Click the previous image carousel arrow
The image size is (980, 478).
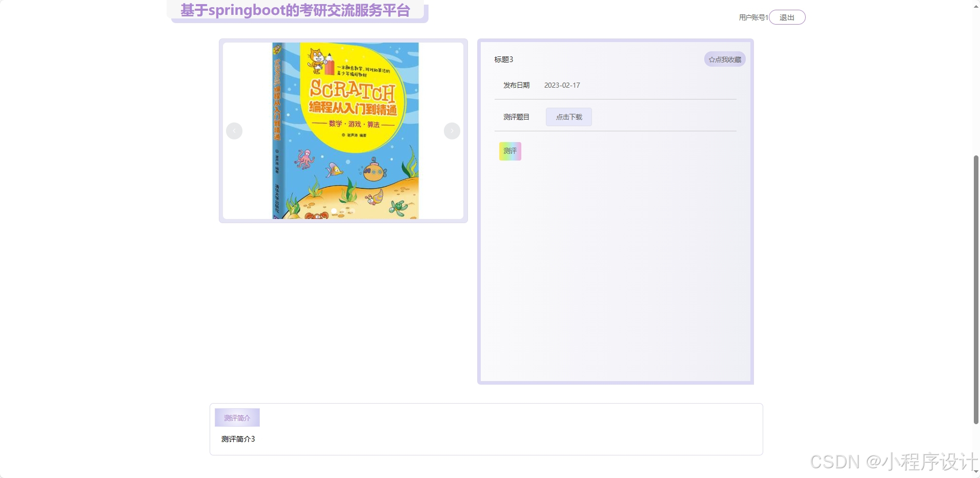(234, 131)
